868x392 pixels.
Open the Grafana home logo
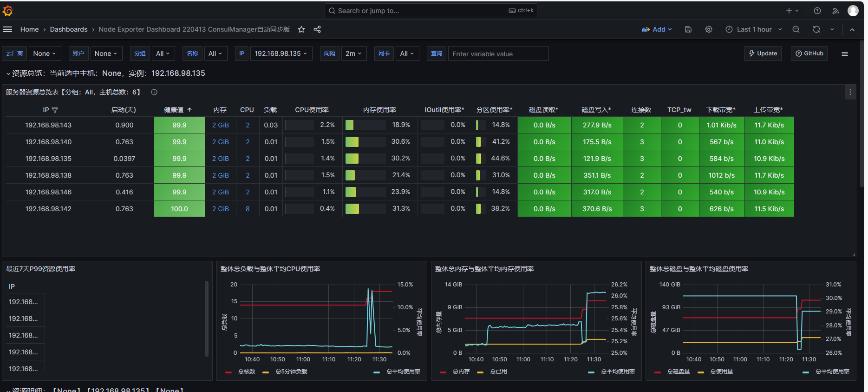(x=7, y=11)
